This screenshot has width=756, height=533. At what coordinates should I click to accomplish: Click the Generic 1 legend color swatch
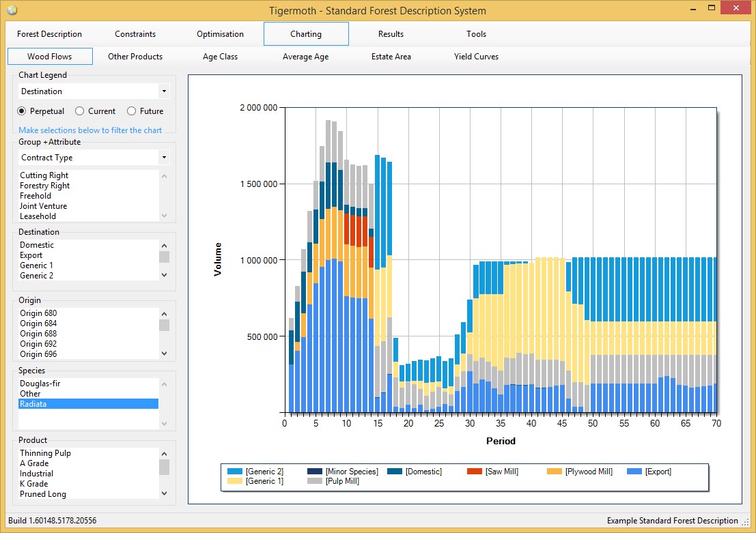235,481
